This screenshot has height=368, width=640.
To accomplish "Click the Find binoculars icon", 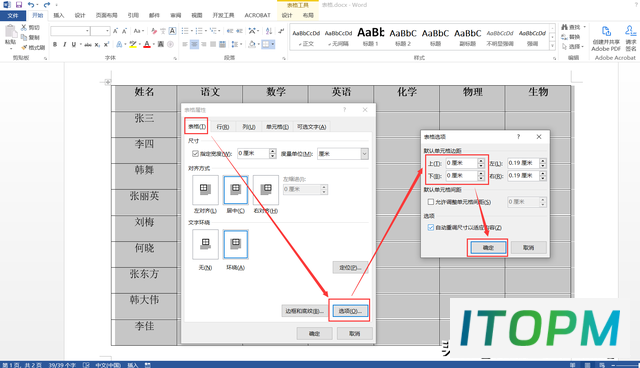I will point(564,27).
